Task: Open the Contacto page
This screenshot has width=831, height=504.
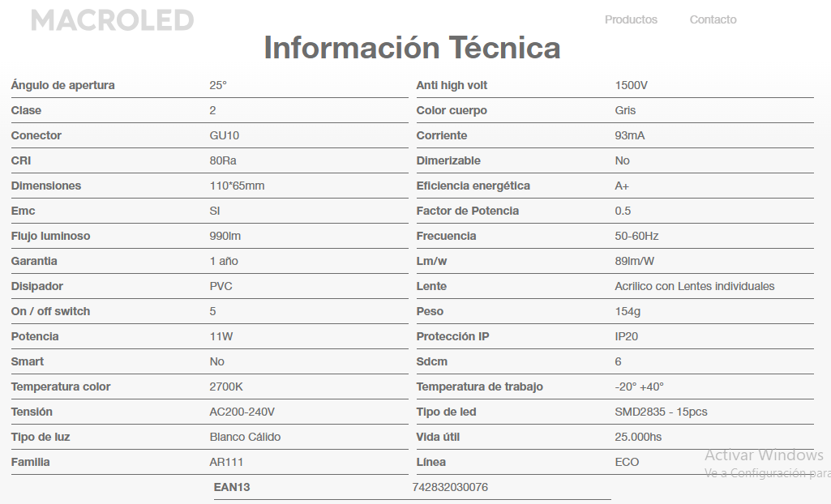Action: pos(713,19)
